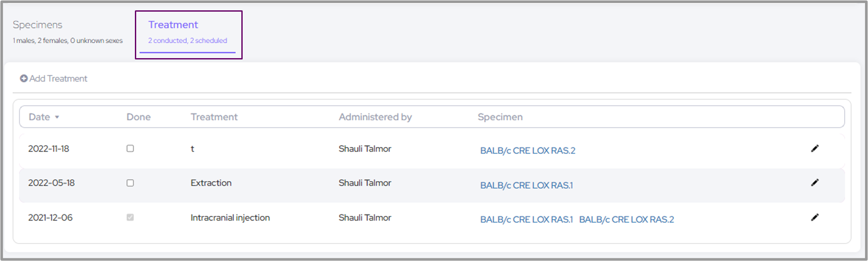The image size is (868, 261).
Task: Click the Administered by column header
Action: point(375,117)
